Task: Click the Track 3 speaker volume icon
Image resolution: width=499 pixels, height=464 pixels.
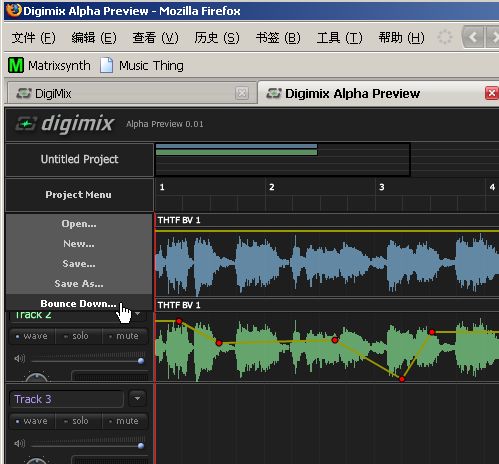Action: pos(20,444)
